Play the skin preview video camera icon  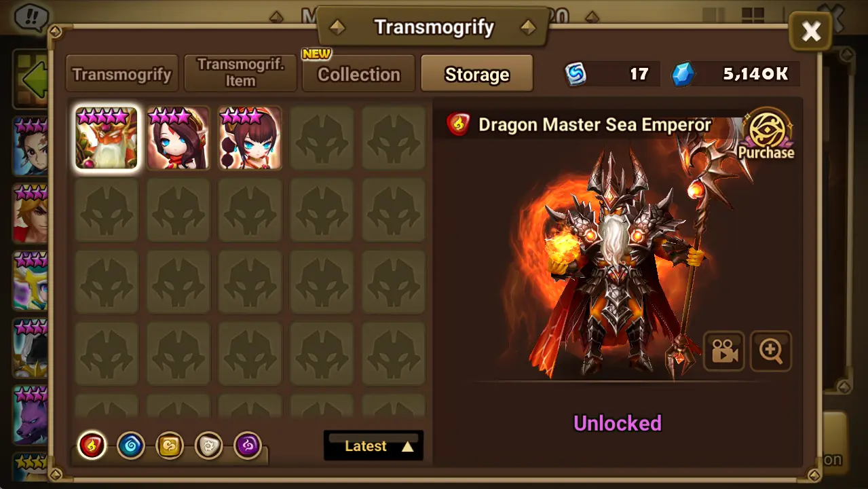(x=724, y=351)
